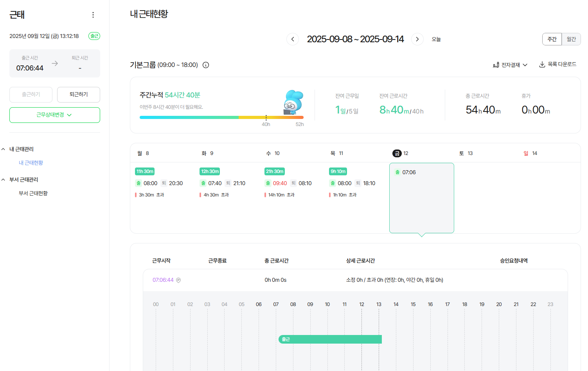Screen dimensions: 588x371
Task: Click the green 출근 bar on the timeline
Action: coord(330,339)
